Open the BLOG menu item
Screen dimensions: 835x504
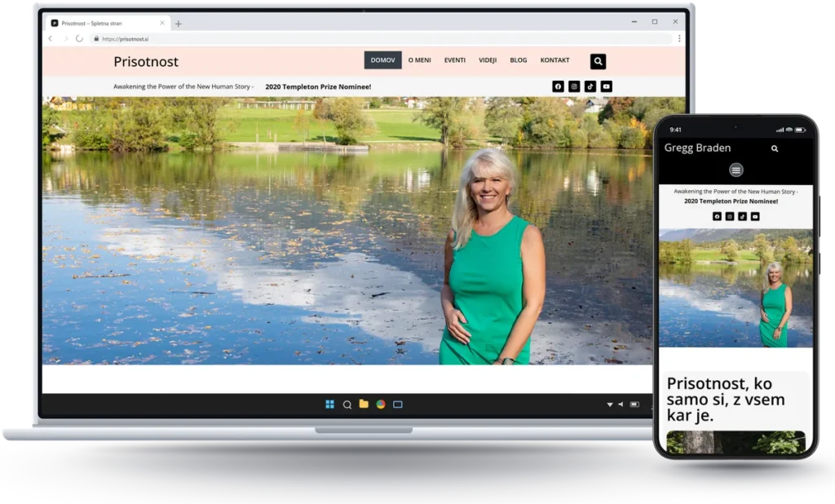518,60
